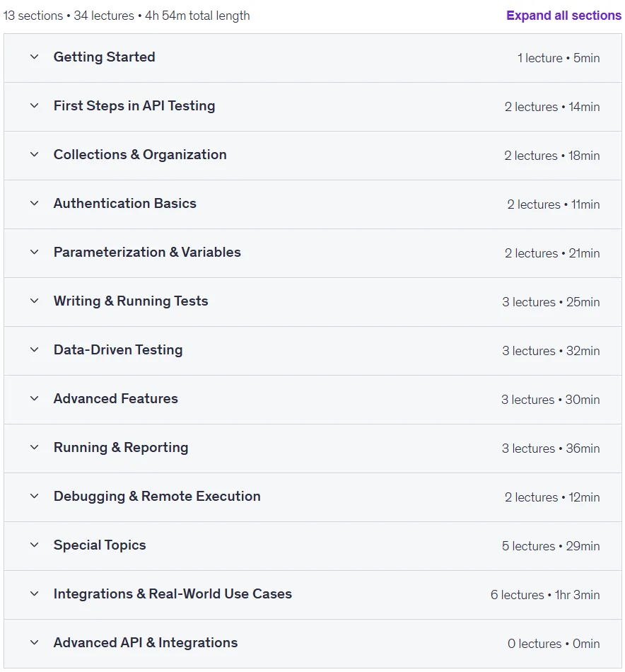This screenshot has height=672, width=625.
Task: Click the Special Topics heading text
Action: click(100, 545)
